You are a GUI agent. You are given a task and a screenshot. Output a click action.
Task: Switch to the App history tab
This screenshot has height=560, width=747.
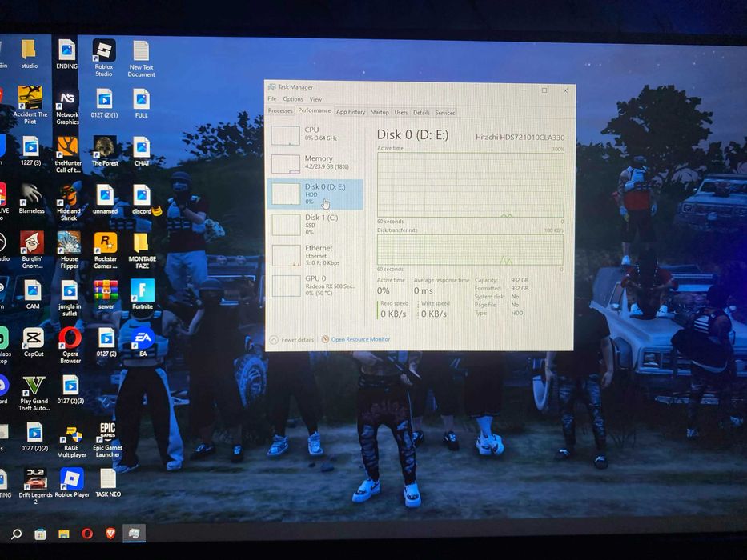351,112
